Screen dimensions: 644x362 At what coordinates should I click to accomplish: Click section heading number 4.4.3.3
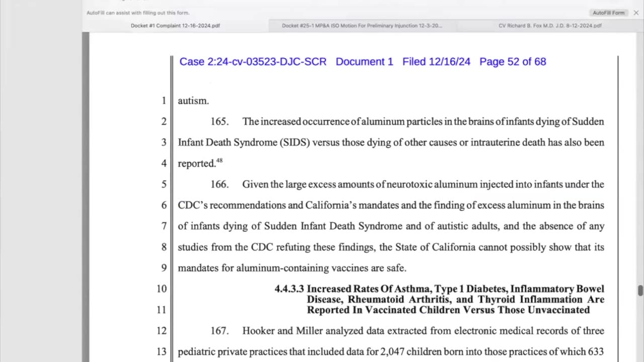click(289, 289)
